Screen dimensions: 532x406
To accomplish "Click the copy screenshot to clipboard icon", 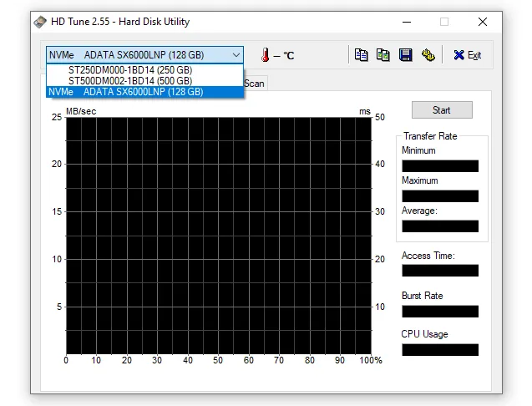I will [x=383, y=55].
